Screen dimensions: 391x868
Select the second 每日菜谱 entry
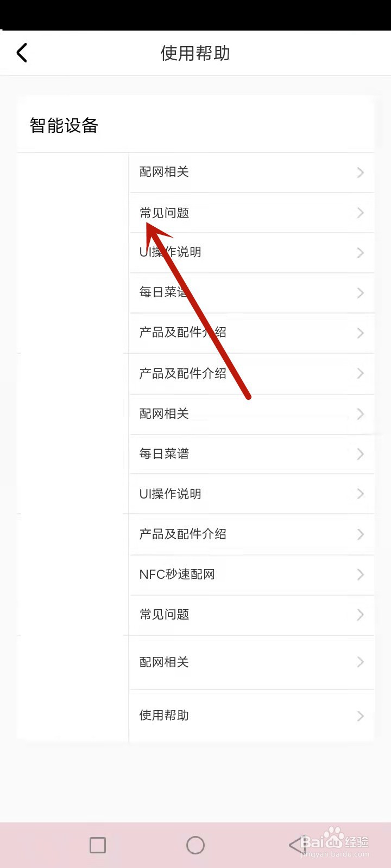[252, 454]
